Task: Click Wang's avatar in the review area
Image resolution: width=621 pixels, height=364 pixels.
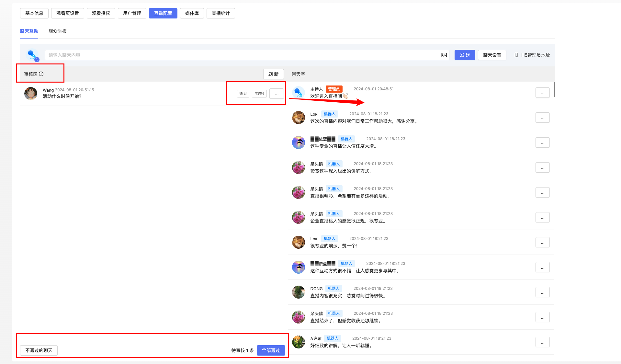Action: (31, 93)
